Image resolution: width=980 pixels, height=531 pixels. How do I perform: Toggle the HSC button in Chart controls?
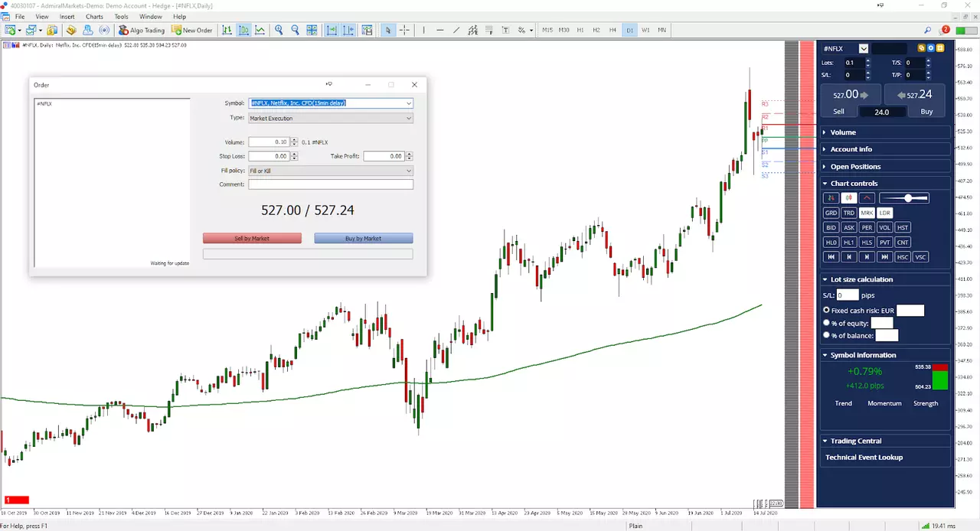[903, 257]
